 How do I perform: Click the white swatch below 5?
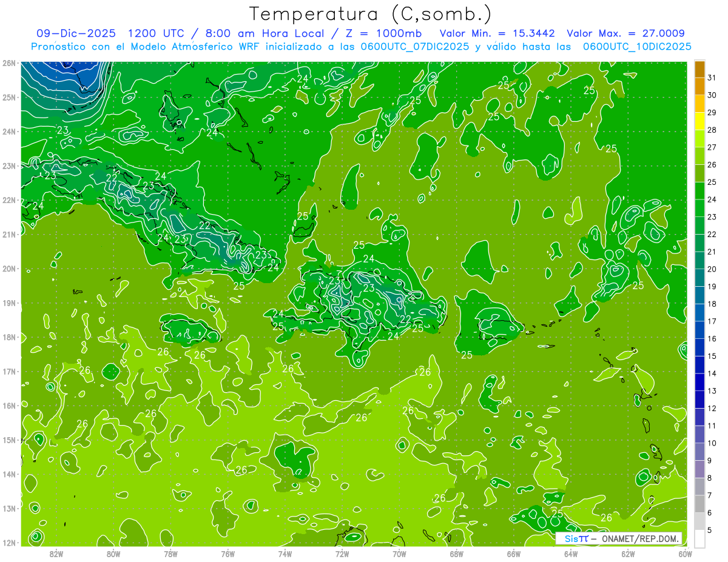700,538
